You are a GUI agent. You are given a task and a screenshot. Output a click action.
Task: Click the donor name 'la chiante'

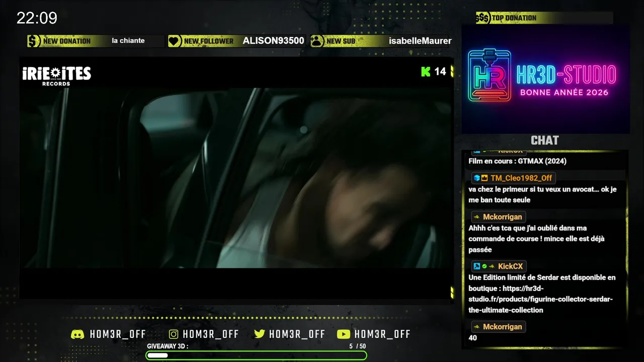click(128, 41)
